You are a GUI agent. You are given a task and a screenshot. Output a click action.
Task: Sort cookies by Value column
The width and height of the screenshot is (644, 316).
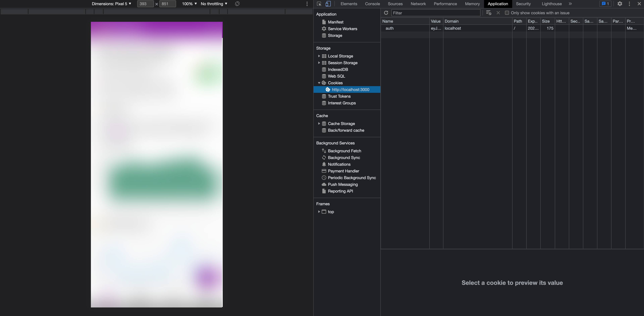[436, 21]
